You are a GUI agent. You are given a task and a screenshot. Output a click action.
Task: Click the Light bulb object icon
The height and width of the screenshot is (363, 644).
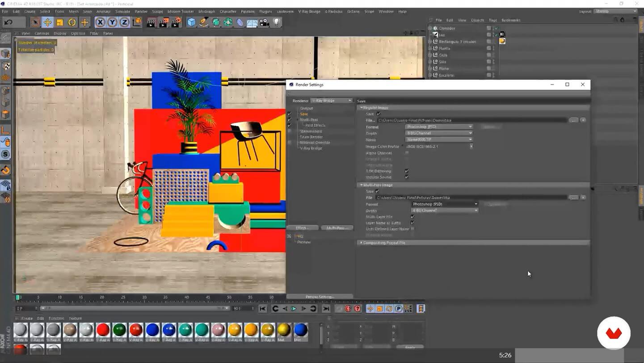(x=277, y=22)
